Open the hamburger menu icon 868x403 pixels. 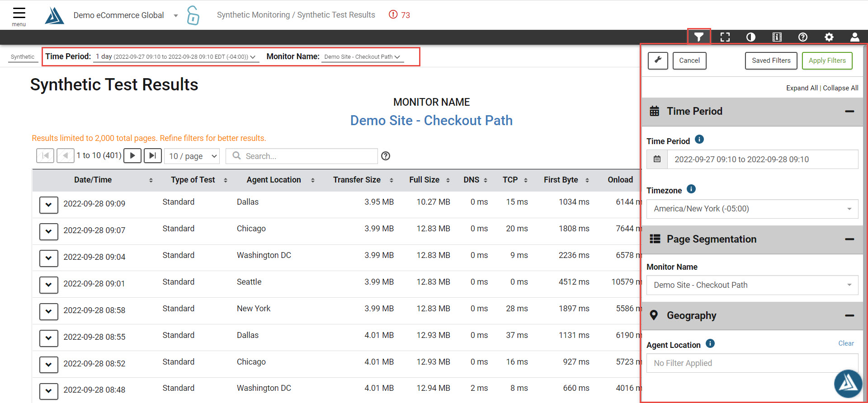[x=19, y=13]
